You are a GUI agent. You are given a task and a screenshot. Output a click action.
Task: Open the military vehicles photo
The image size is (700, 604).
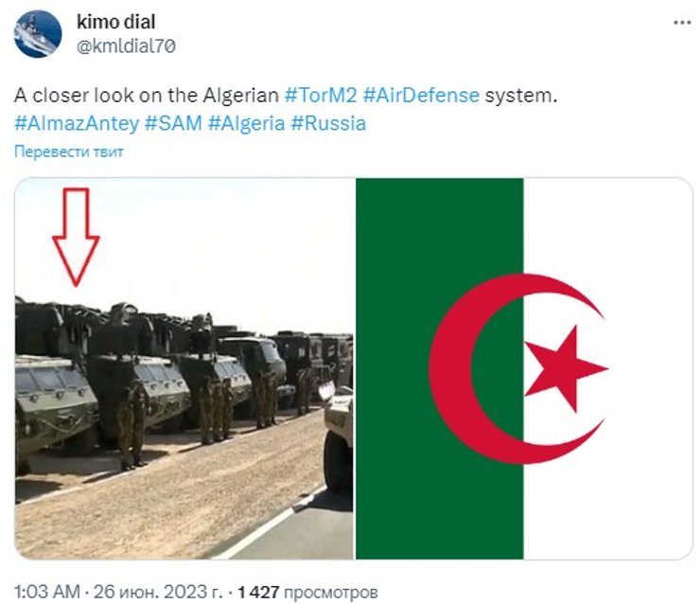tap(184, 368)
